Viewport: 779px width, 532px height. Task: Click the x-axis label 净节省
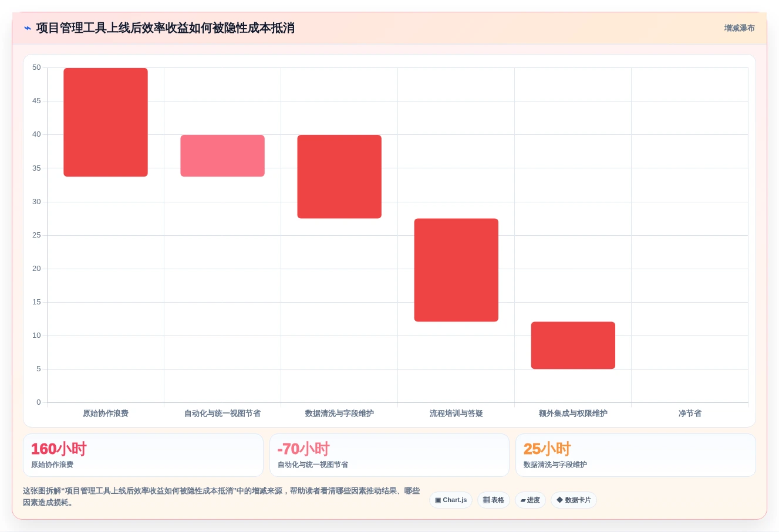[x=690, y=414]
